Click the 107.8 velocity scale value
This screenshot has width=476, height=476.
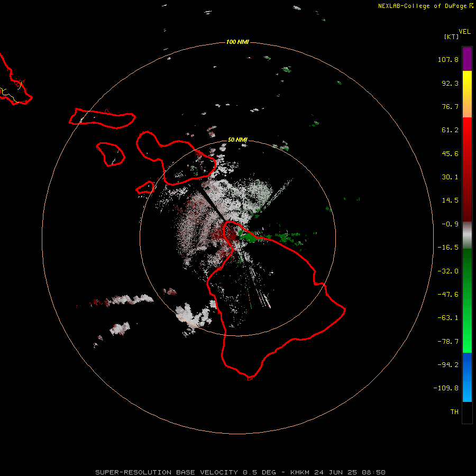(448, 59)
